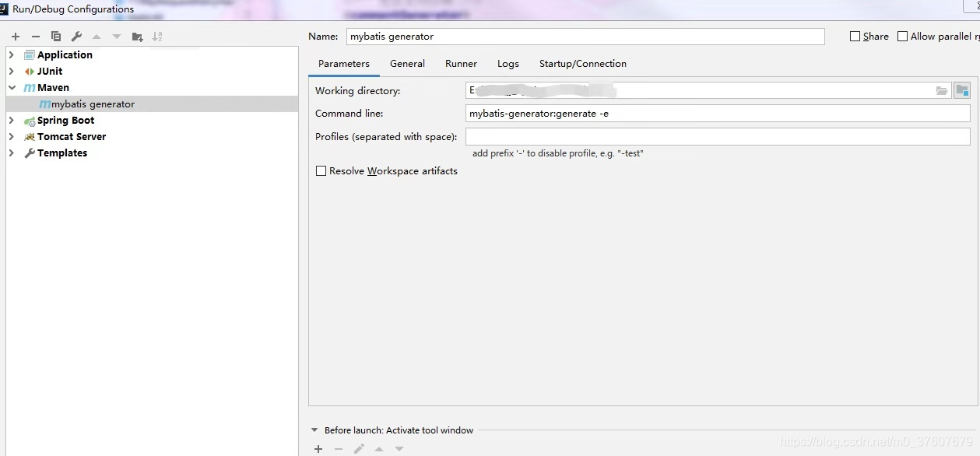Image resolution: width=980 pixels, height=456 pixels.
Task: Collapse the Maven tree node
Action: [x=12, y=88]
